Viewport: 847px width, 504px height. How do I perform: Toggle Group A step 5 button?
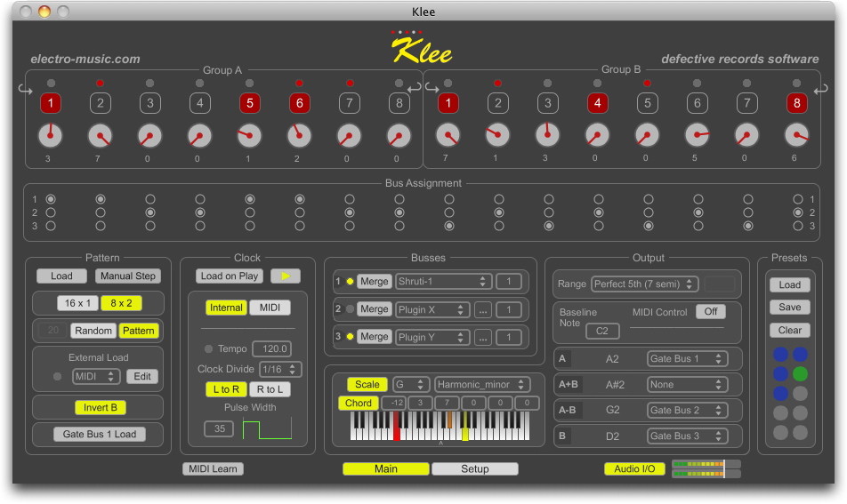coord(249,103)
